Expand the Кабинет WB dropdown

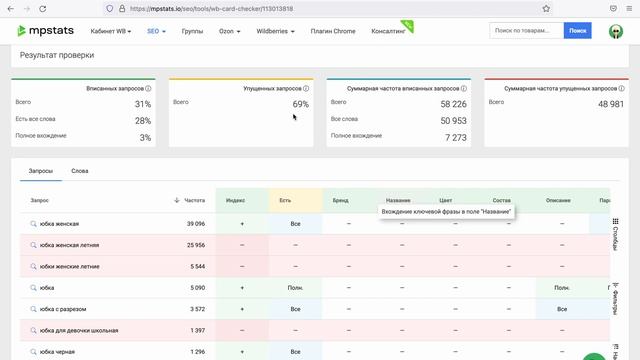coord(111,31)
